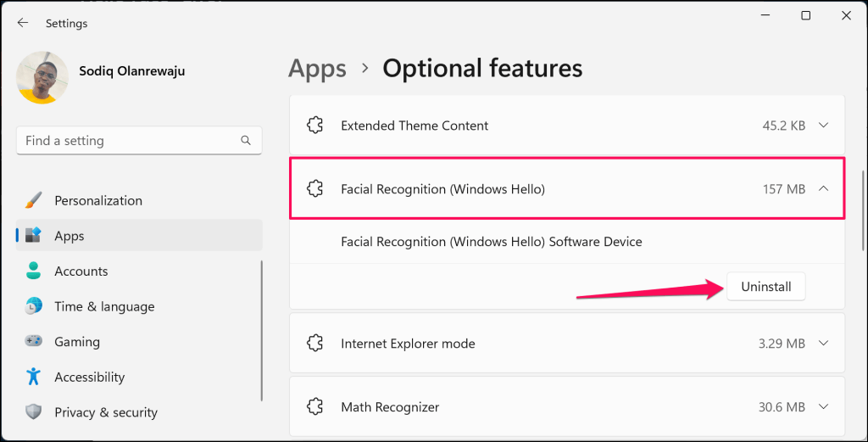Click the Accessibility figure icon
This screenshot has height=442, width=868.
click(x=34, y=377)
